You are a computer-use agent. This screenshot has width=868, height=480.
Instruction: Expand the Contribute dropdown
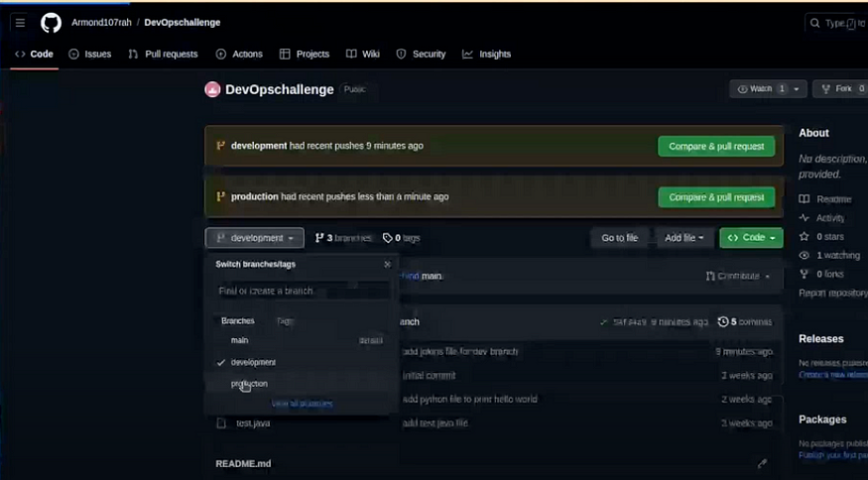tap(738, 276)
